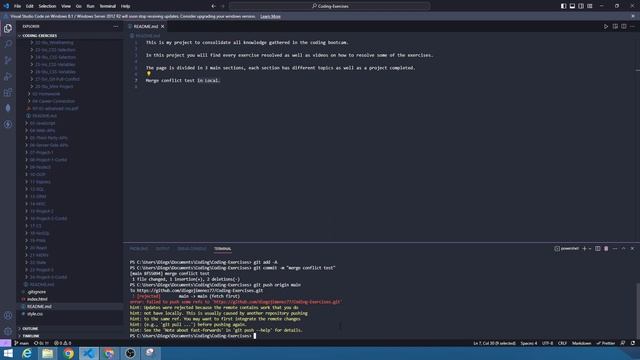
Task: Open the Thunder Client lightning icon
Action: [x=8, y=124]
